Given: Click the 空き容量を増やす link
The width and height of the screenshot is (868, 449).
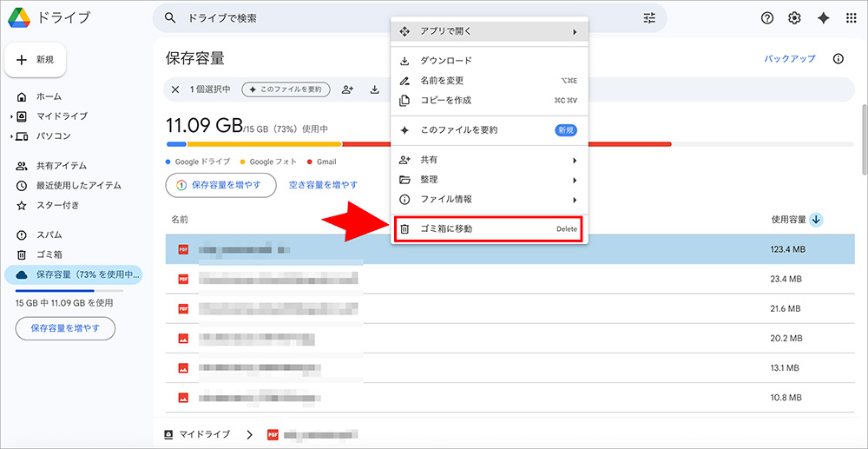Looking at the screenshot, I should (x=323, y=185).
